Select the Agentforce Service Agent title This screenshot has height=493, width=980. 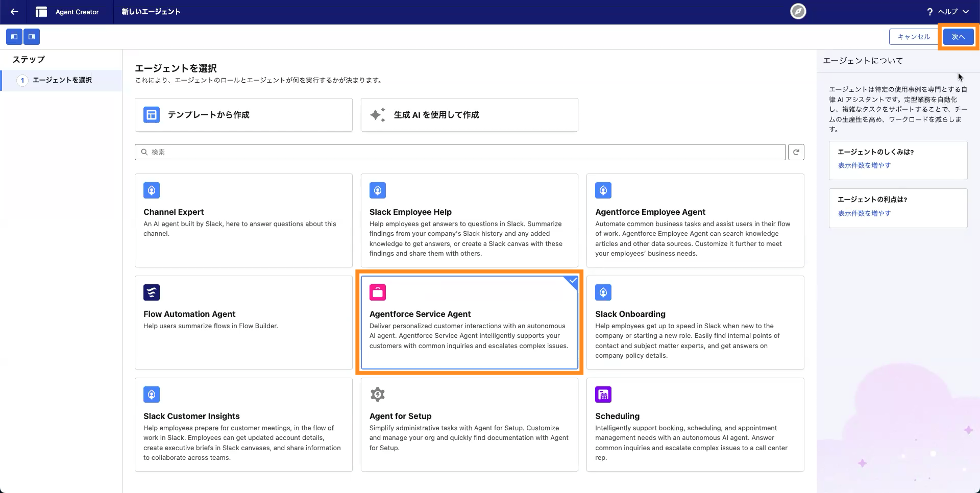click(420, 314)
